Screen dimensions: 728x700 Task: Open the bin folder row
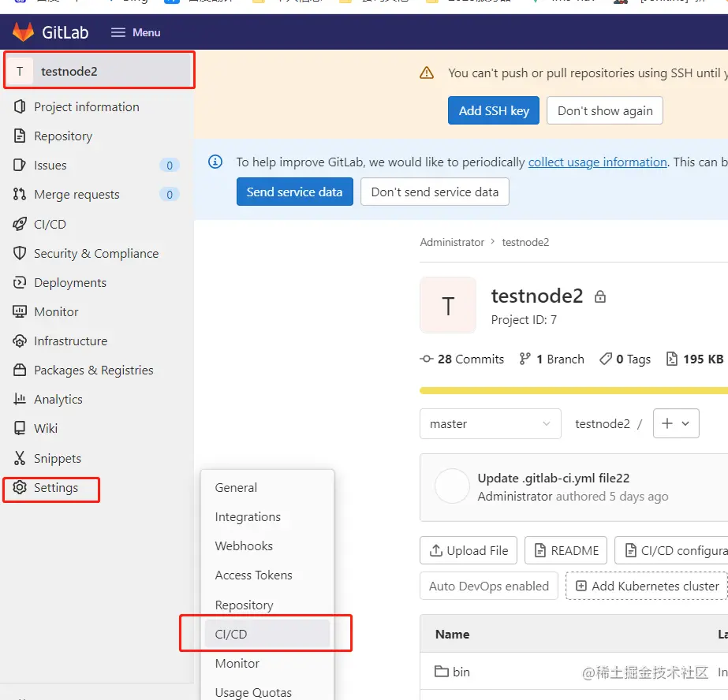574,672
